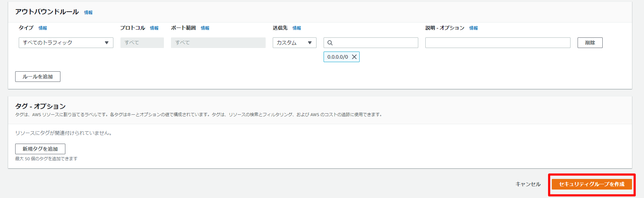Viewport: 644px width, 198px height.
Task: Click the タグ - オプション heading
Action: [41, 106]
